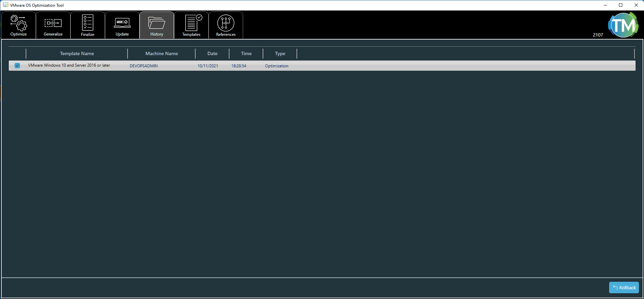Click the Machine Name column header

[162, 53]
